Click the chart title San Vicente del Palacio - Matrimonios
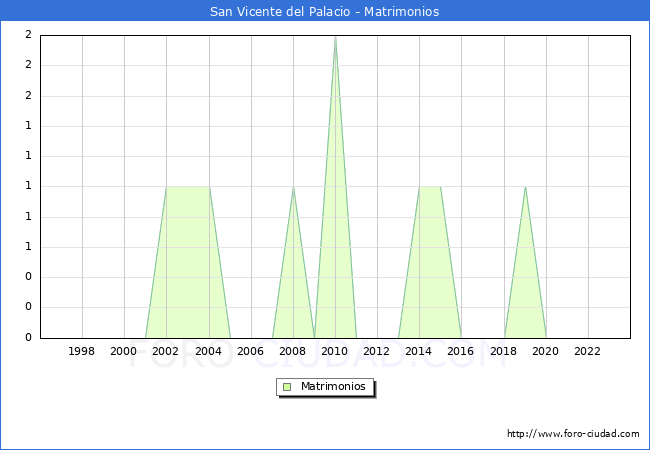 [325, 11]
